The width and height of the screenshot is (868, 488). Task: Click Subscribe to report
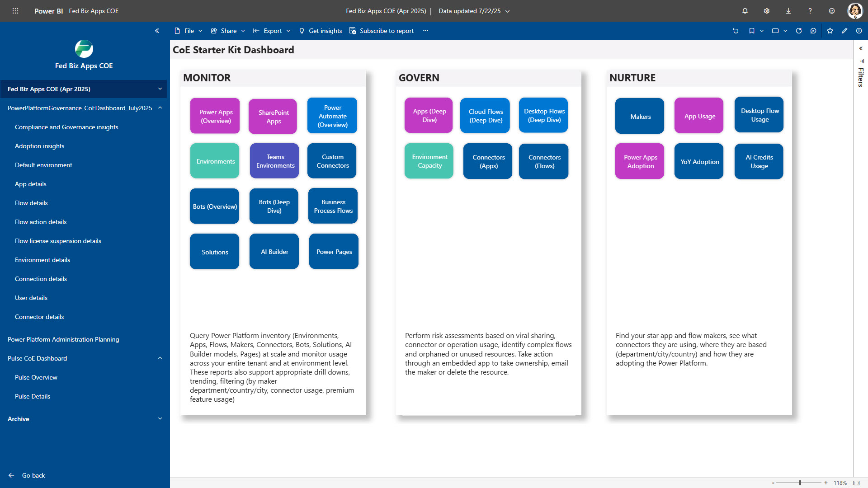pyautogui.click(x=382, y=31)
